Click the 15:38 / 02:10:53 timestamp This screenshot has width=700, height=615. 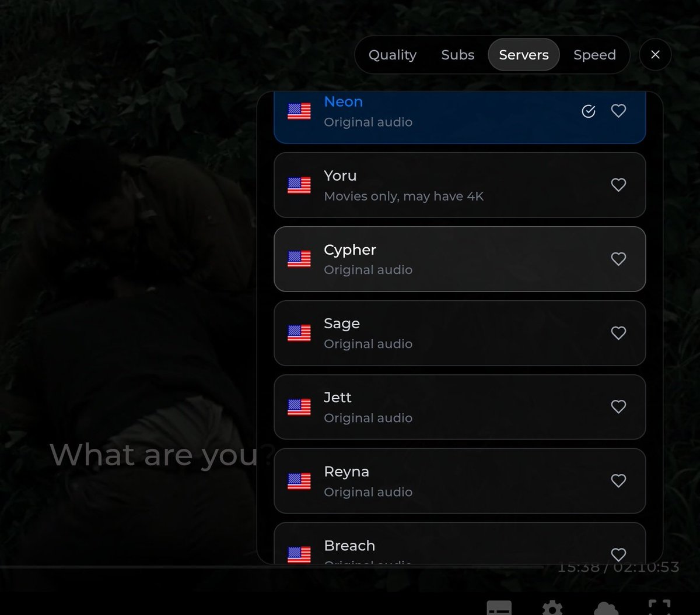618,567
